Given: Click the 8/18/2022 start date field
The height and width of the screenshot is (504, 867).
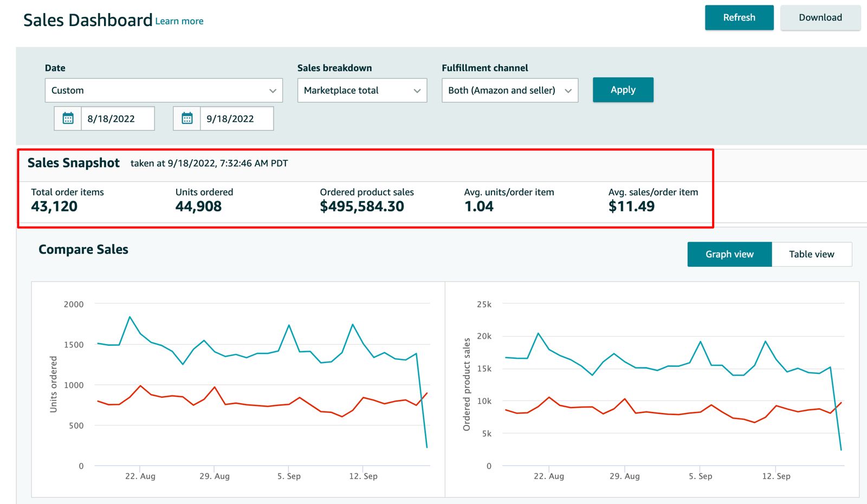Looking at the screenshot, I should [118, 119].
